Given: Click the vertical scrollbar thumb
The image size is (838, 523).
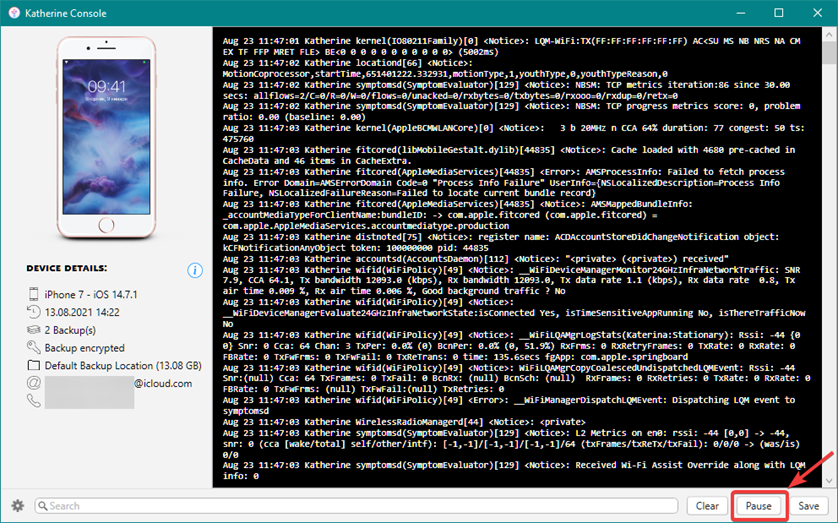Looking at the screenshot, I should (829, 53).
